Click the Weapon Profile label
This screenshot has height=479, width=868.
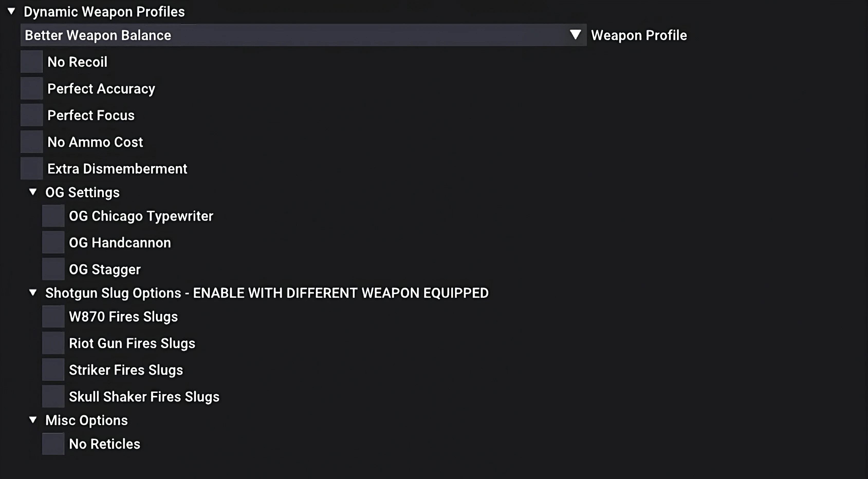click(639, 35)
